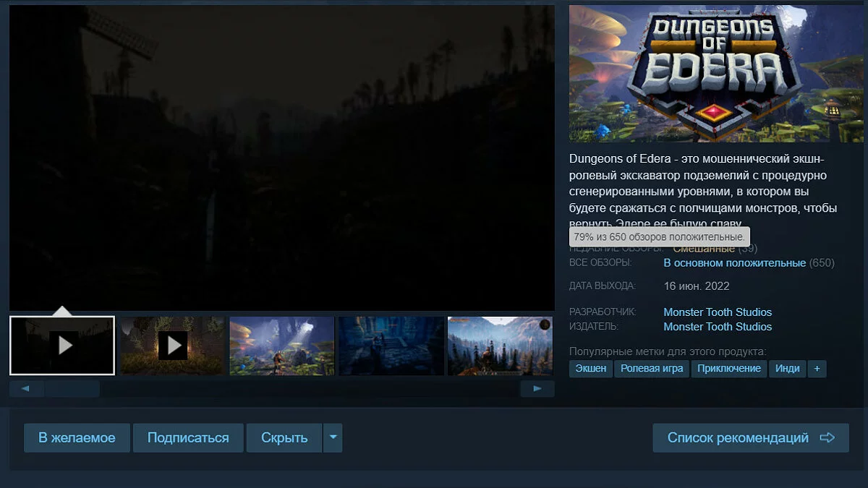
Task: Click the 'Подписаться' button
Action: [x=188, y=438]
